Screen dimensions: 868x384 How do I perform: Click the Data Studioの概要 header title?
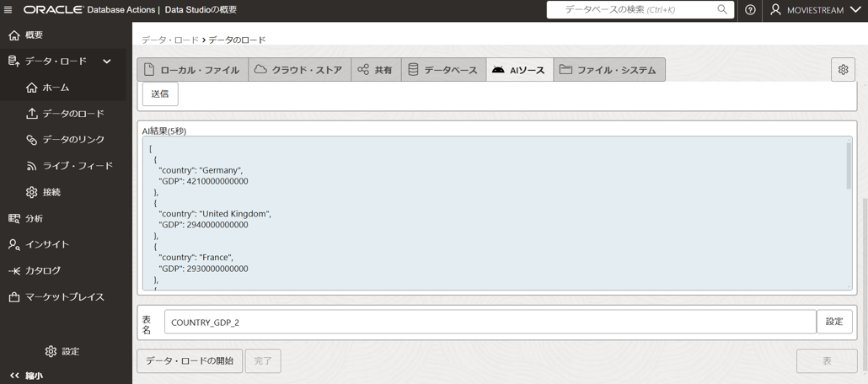coord(201,10)
